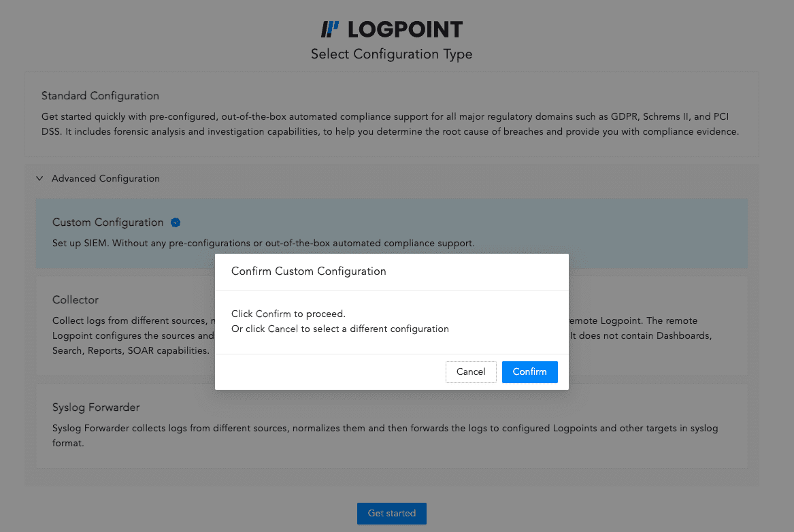794x532 pixels.
Task: Select the Standard Configuration card
Action: [391, 114]
